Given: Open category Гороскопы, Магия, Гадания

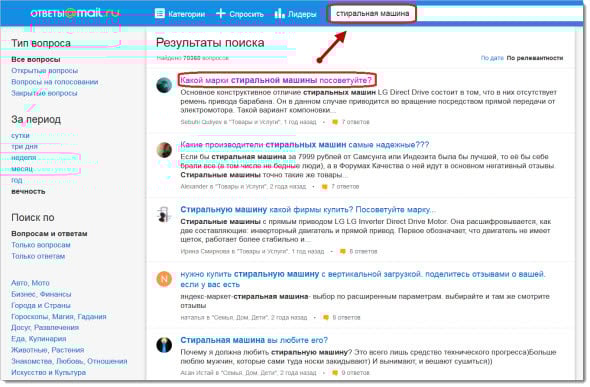Looking at the screenshot, I should pyautogui.click(x=59, y=317).
